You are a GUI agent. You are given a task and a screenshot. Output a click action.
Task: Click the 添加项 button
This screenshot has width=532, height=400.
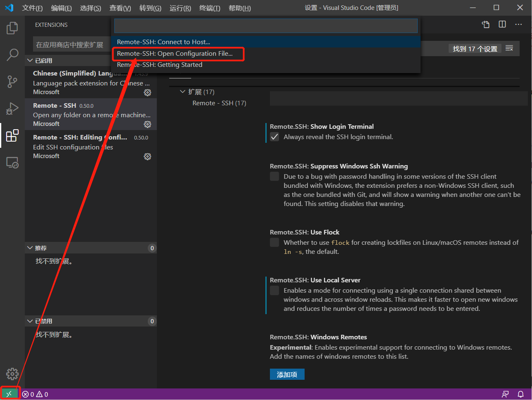click(287, 374)
